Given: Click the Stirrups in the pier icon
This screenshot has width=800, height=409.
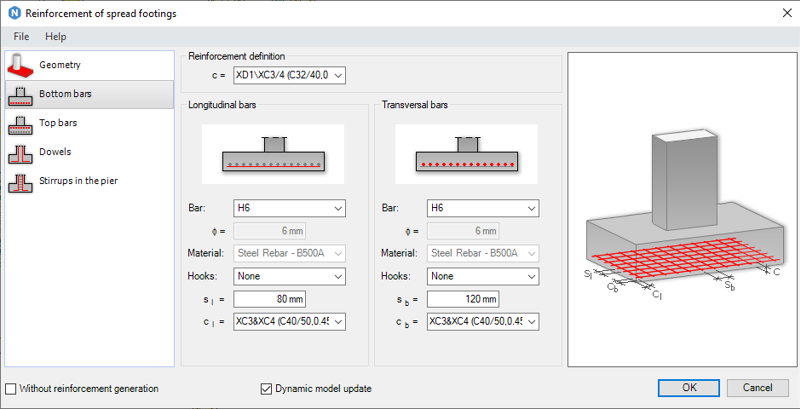Looking at the screenshot, I should (20, 182).
